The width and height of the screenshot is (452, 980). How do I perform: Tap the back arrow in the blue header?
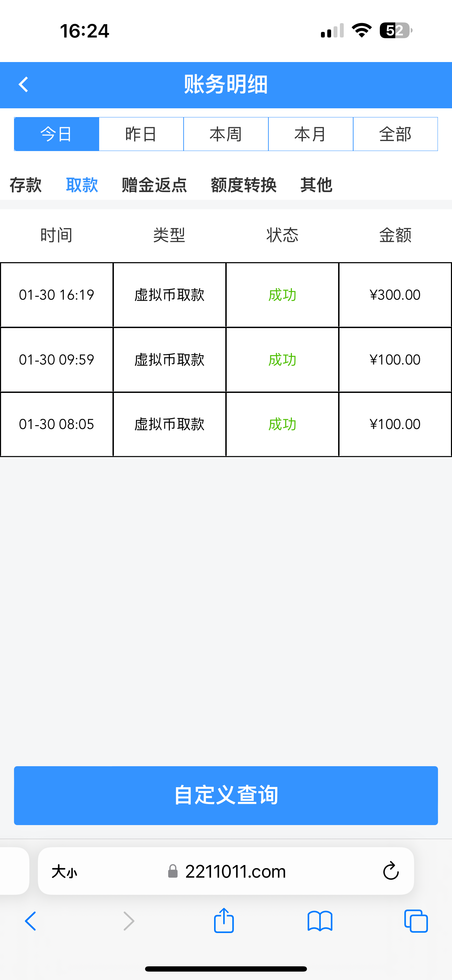click(23, 84)
